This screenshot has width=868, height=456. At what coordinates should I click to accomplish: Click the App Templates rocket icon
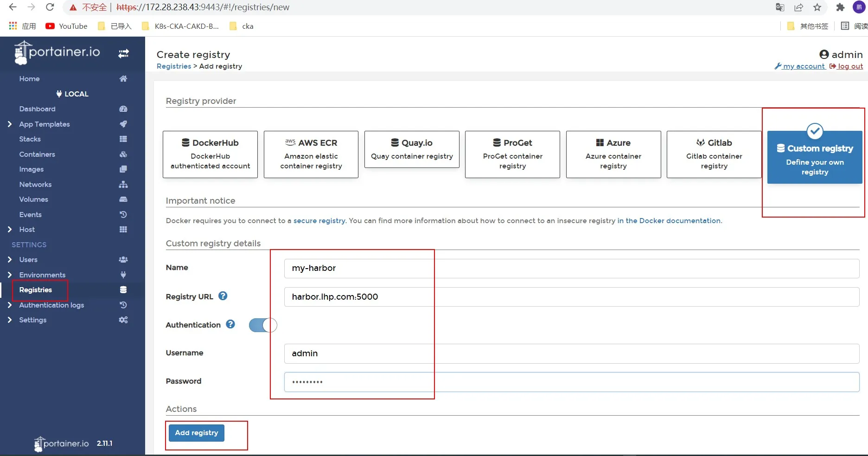tap(123, 124)
